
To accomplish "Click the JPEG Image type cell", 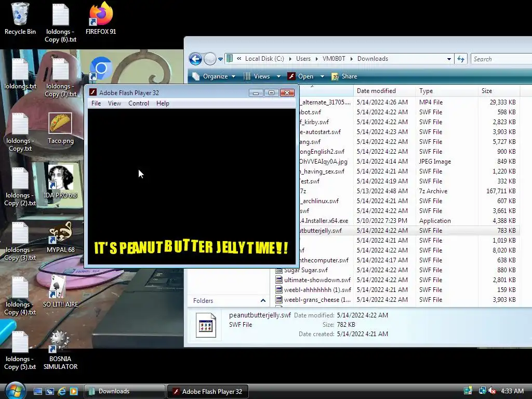I will 435,162.
